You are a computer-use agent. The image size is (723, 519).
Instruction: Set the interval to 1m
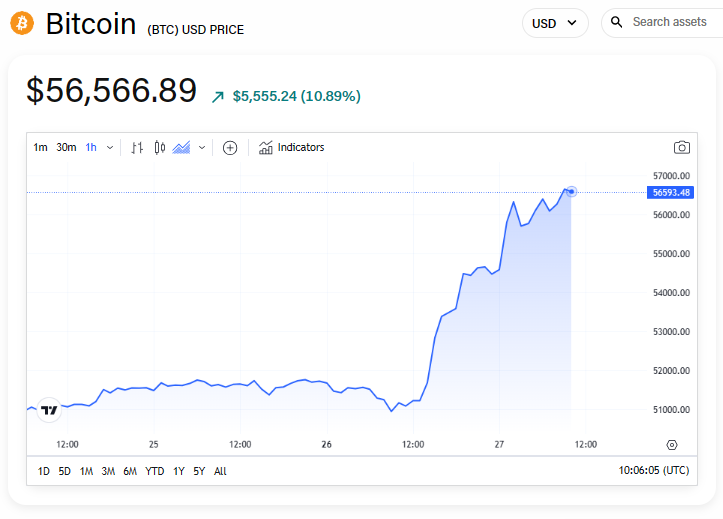40,148
